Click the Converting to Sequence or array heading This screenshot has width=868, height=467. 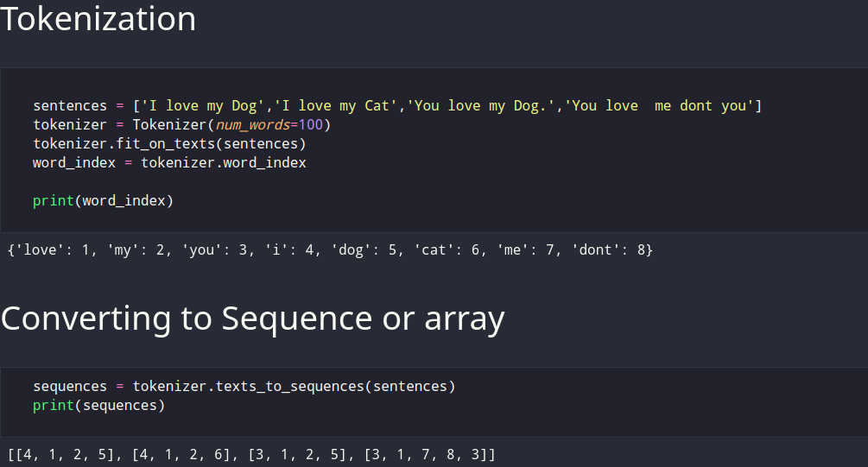(252, 319)
